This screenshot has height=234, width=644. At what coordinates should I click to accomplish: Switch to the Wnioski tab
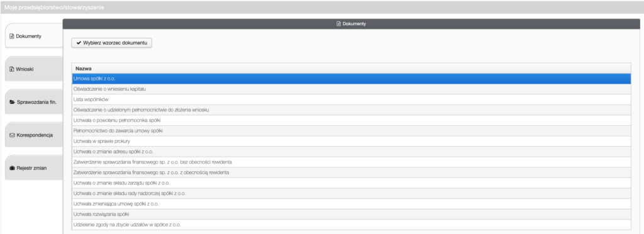(34, 69)
